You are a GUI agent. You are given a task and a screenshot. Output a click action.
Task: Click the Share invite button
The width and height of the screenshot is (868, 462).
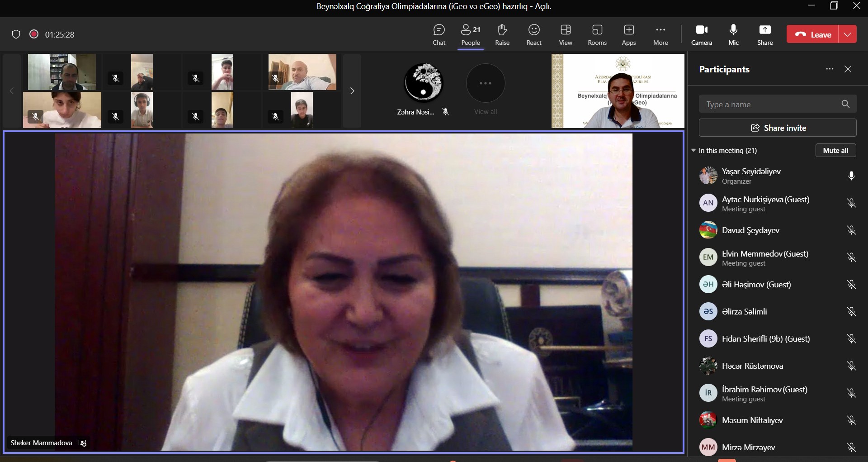[777, 128]
